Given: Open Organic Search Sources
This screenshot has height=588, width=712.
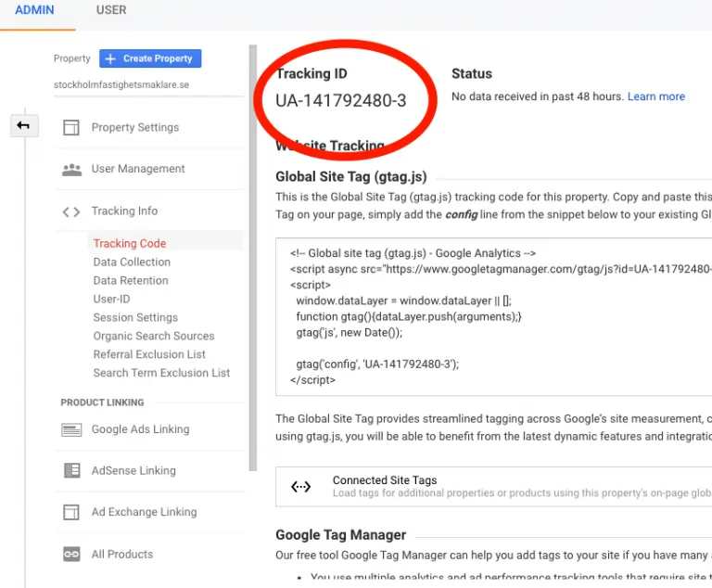Looking at the screenshot, I should click(x=154, y=336).
